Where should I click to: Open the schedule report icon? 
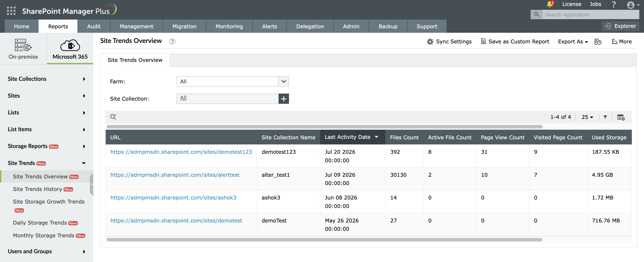[x=598, y=42]
